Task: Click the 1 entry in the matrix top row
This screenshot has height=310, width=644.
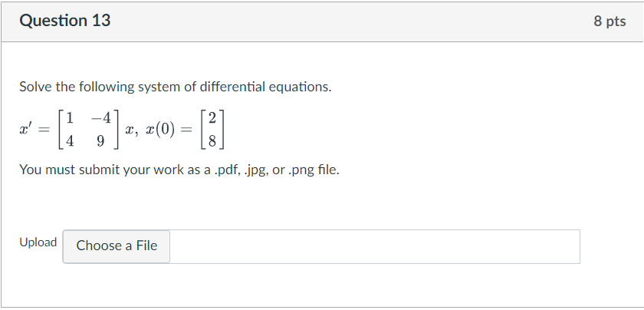Action: [70, 118]
